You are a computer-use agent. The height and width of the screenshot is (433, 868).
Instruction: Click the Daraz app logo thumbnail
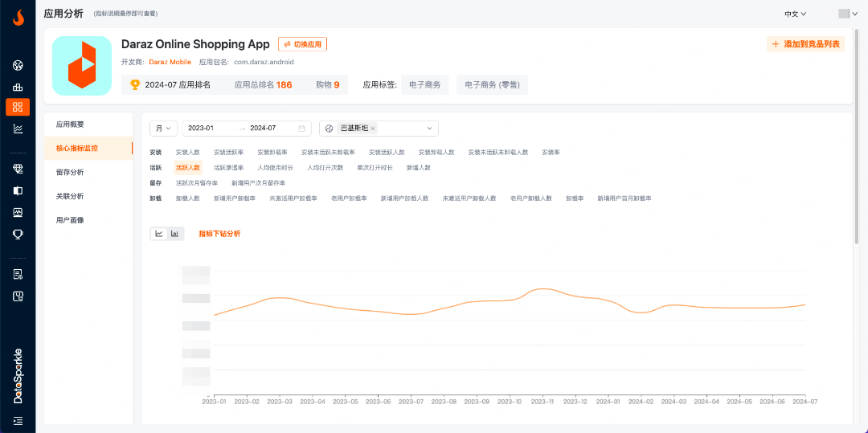pos(82,66)
